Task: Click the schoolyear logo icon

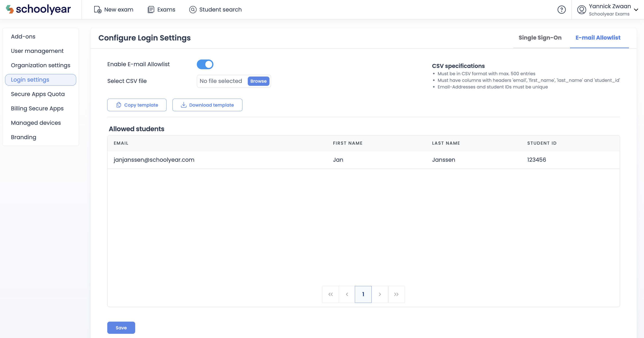Action: (10, 9)
